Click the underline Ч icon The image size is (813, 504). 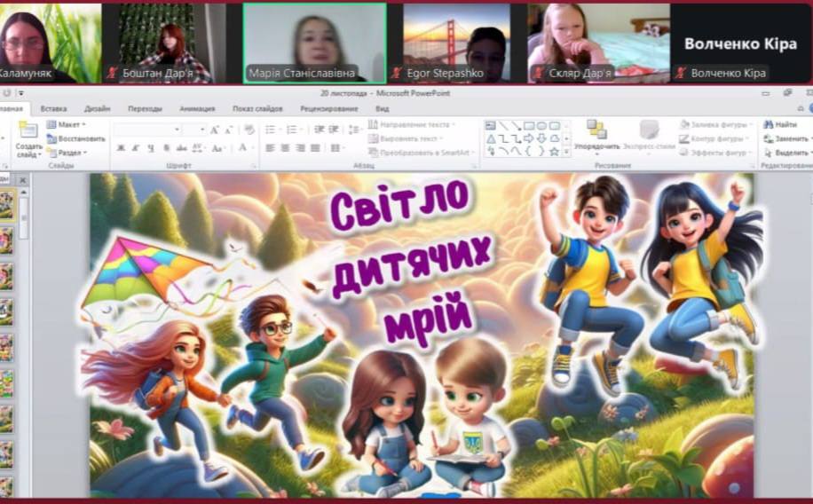tap(147, 148)
